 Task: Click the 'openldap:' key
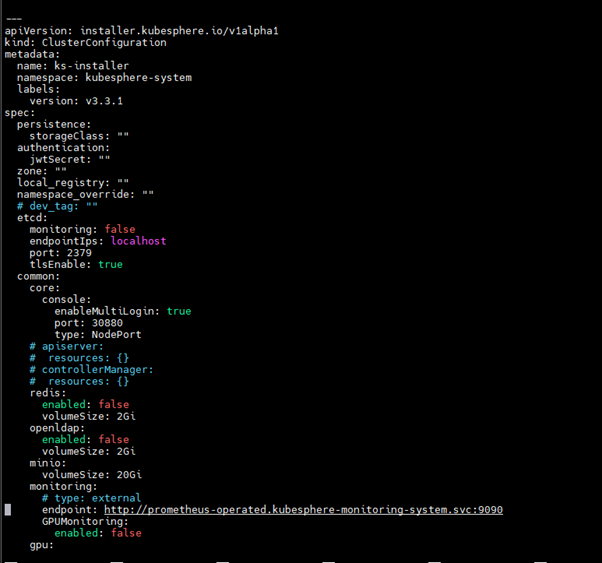[57, 428]
